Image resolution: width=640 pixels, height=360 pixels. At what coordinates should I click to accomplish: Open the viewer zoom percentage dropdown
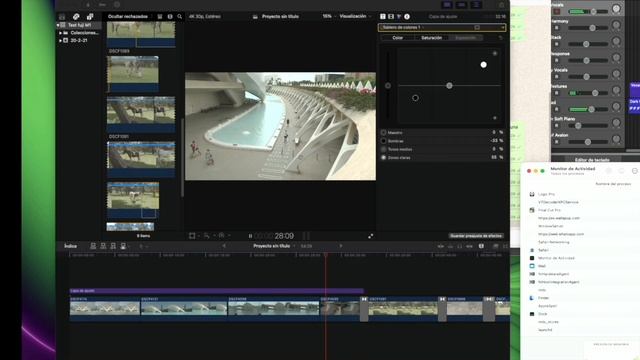coord(328,16)
